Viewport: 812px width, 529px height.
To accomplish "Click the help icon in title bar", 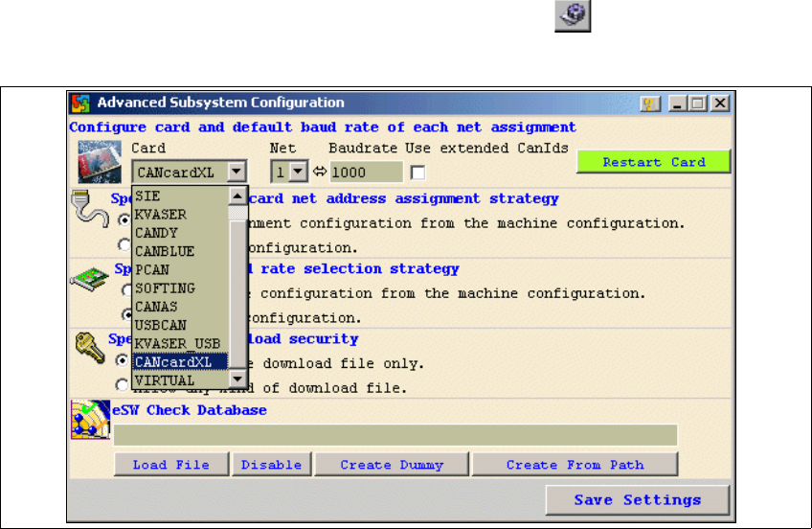I will tap(650, 103).
